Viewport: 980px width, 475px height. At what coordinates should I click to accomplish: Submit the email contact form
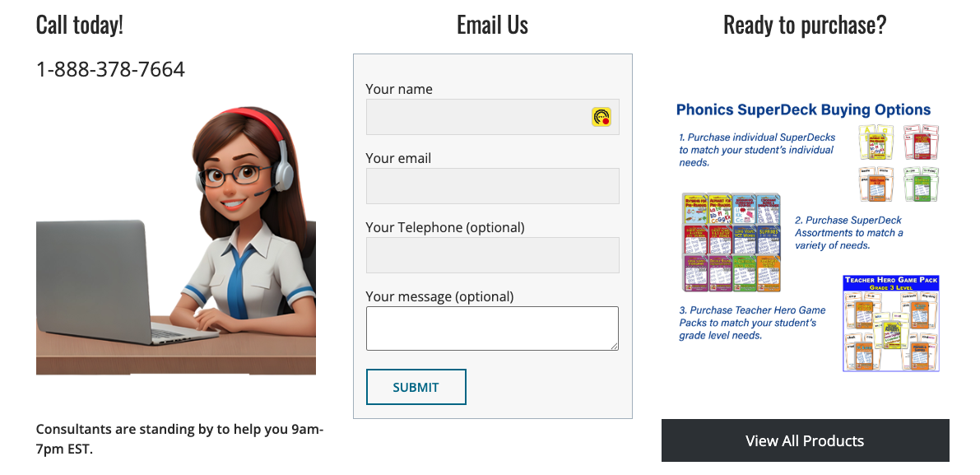click(416, 387)
